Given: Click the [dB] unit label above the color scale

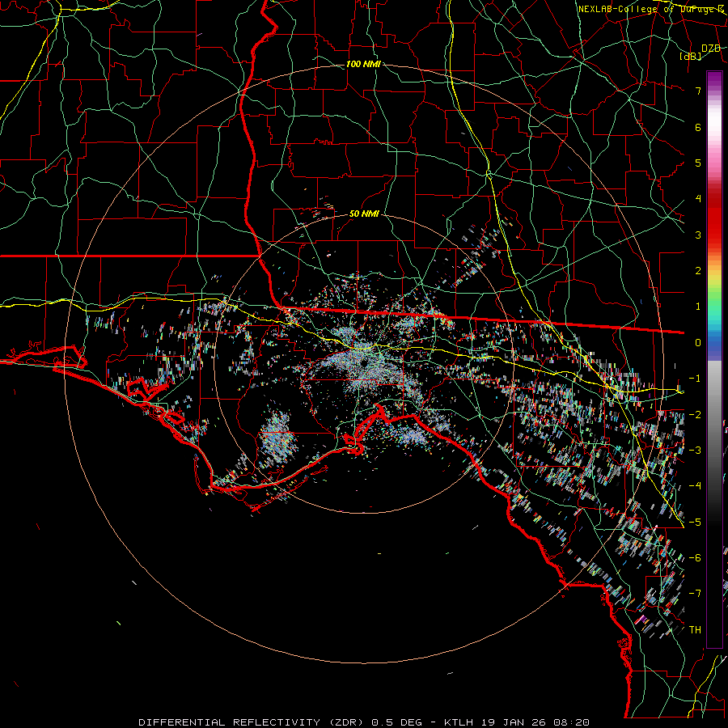Looking at the screenshot, I should click(691, 56).
